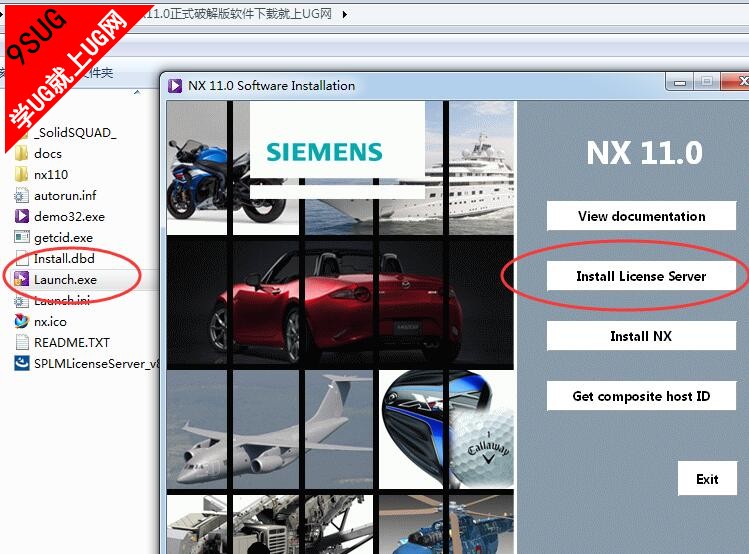Select nx.ico file icon

click(21, 321)
